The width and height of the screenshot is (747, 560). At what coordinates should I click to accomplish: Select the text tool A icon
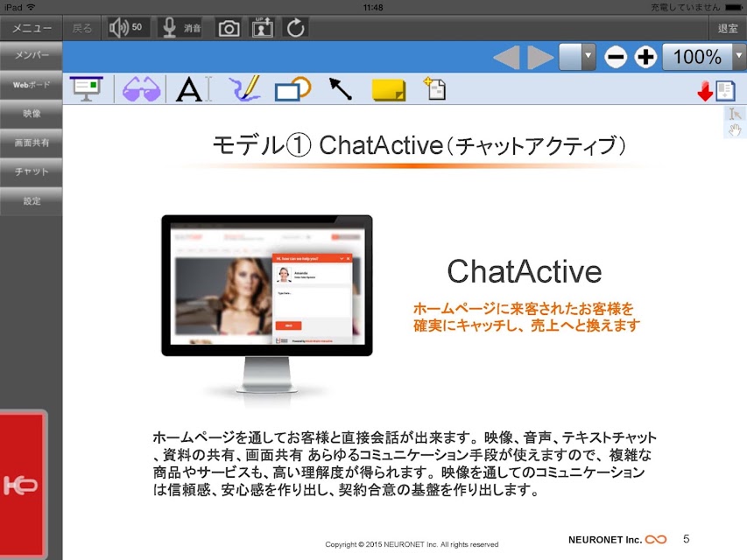(x=193, y=89)
